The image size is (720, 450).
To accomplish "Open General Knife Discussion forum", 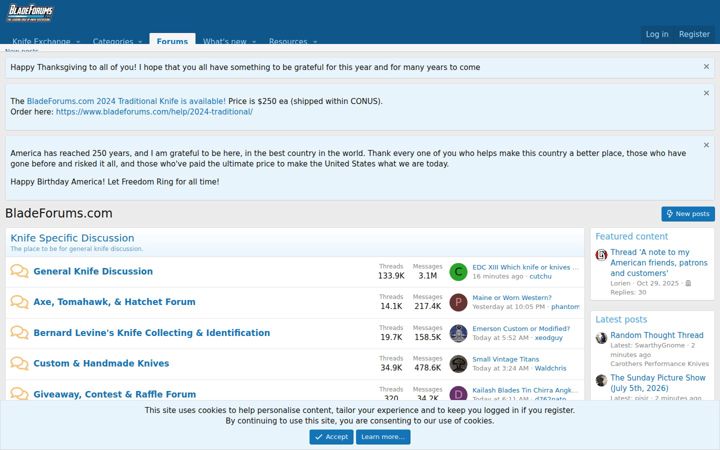I will click(93, 271).
